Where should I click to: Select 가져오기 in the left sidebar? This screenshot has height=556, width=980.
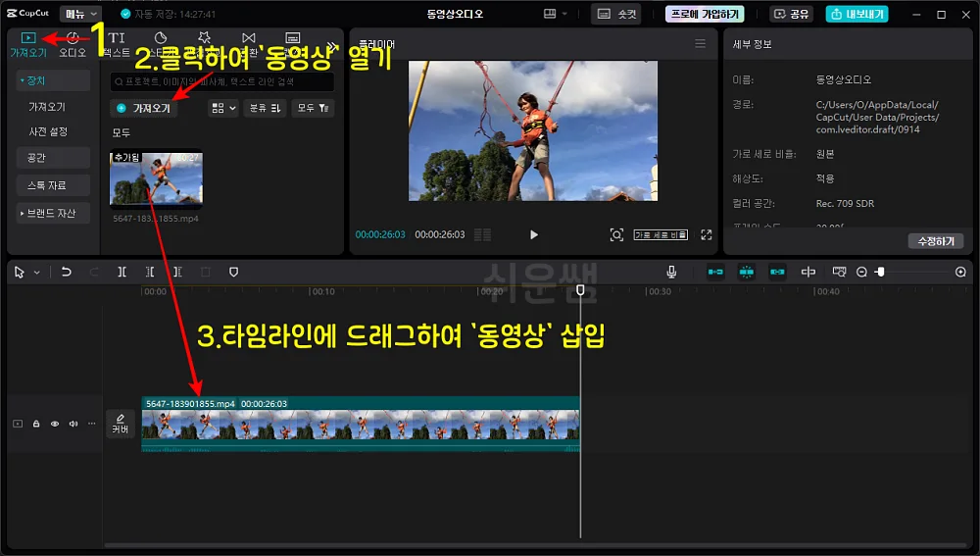point(47,107)
